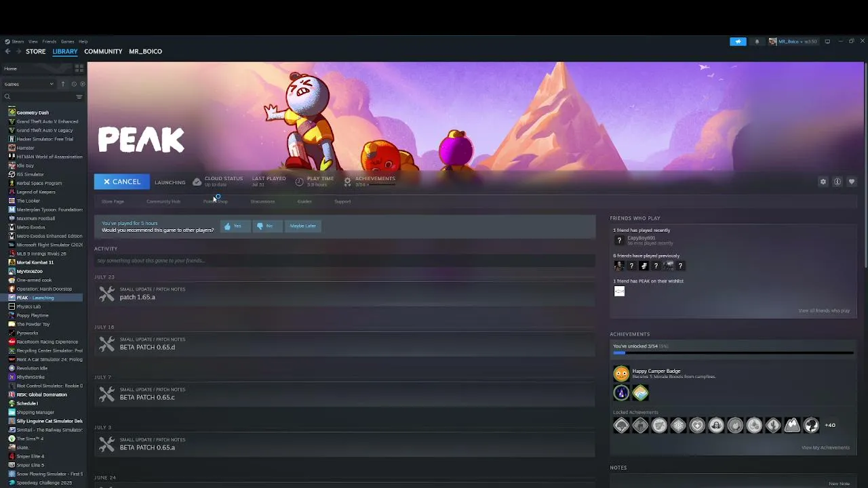Click View all friends who play

point(824,310)
